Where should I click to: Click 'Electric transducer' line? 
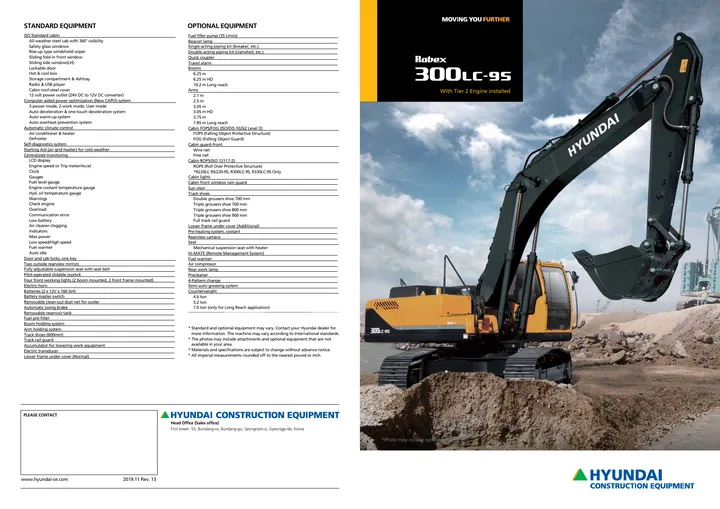pyautogui.click(x=41, y=351)
